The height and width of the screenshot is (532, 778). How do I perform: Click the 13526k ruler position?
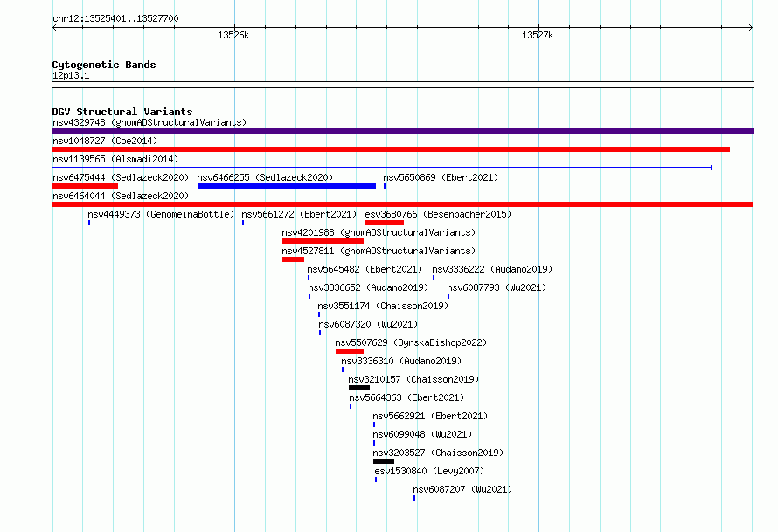pos(233,35)
